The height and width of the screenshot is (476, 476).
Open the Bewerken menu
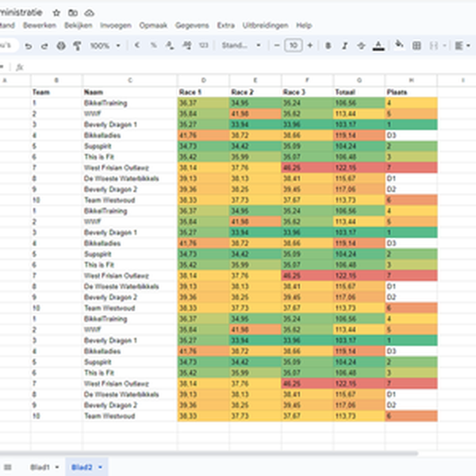pos(40,25)
